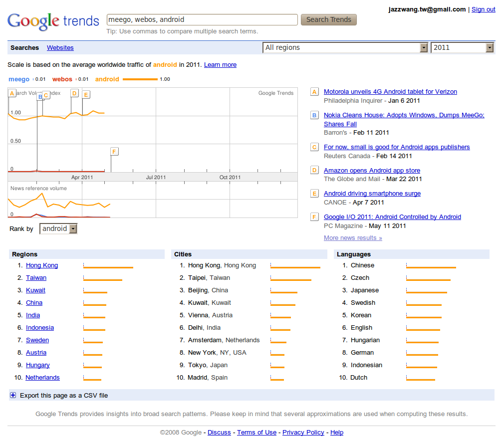Viewport: 503px width, 448px height.
Task: Open Amazon opens Android app store link
Action: coord(372,171)
